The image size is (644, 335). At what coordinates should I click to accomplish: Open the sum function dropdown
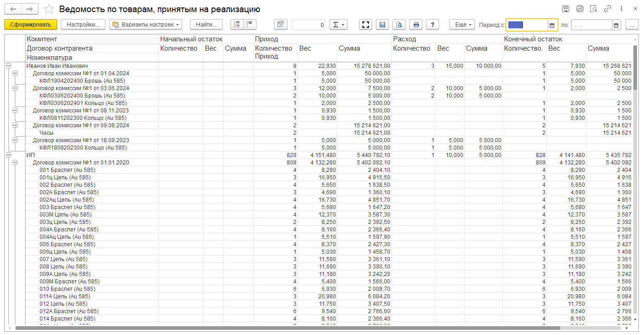coord(338,25)
